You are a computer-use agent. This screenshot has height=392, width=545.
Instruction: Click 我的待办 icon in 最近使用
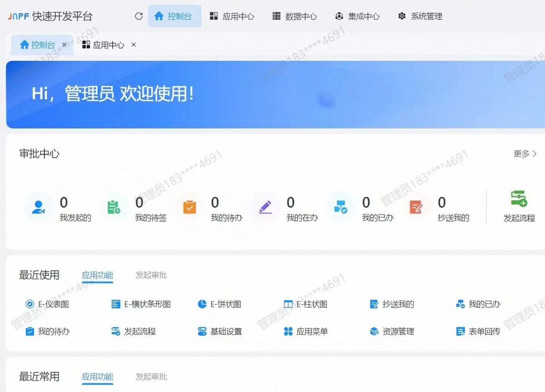click(x=30, y=332)
